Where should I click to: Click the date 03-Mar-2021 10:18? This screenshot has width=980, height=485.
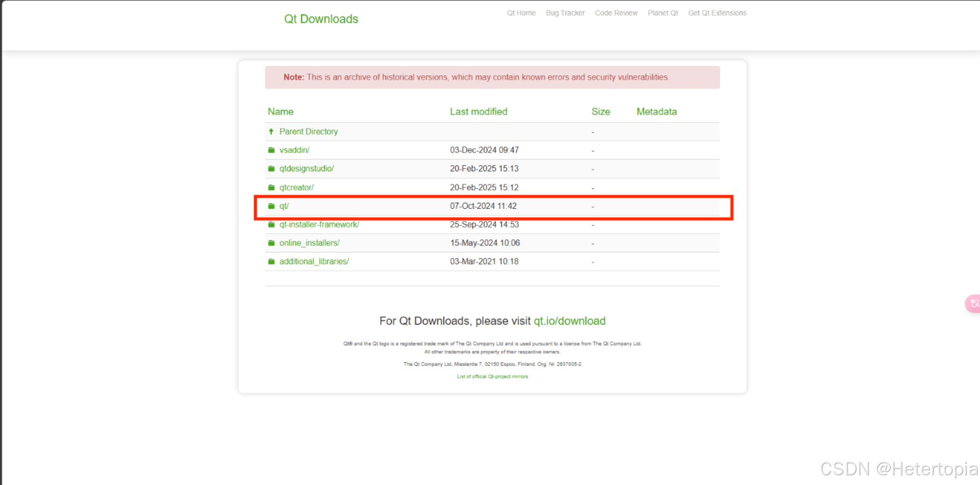click(x=484, y=261)
